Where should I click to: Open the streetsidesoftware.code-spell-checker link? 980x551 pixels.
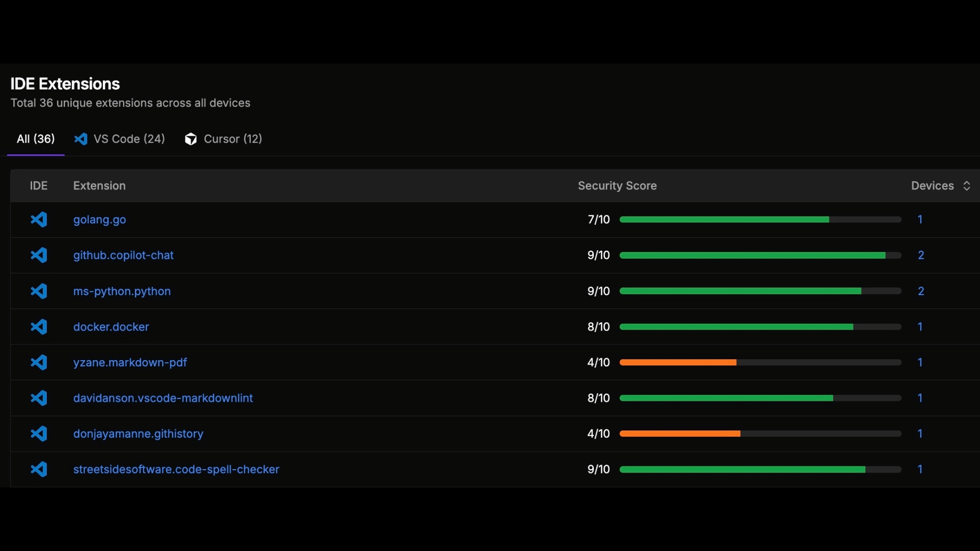tap(176, 469)
